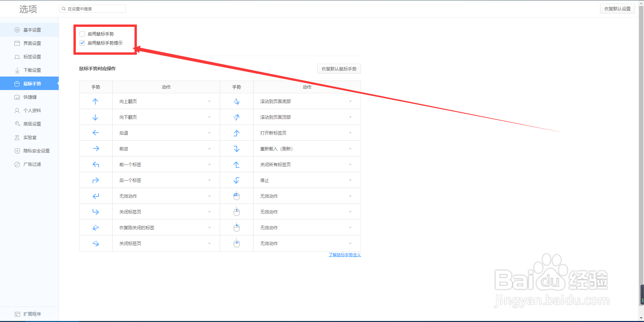This screenshot has height=322, width=644.
Task: Open 扩展程序 at sidebar bottom
Action: point(29,314)
